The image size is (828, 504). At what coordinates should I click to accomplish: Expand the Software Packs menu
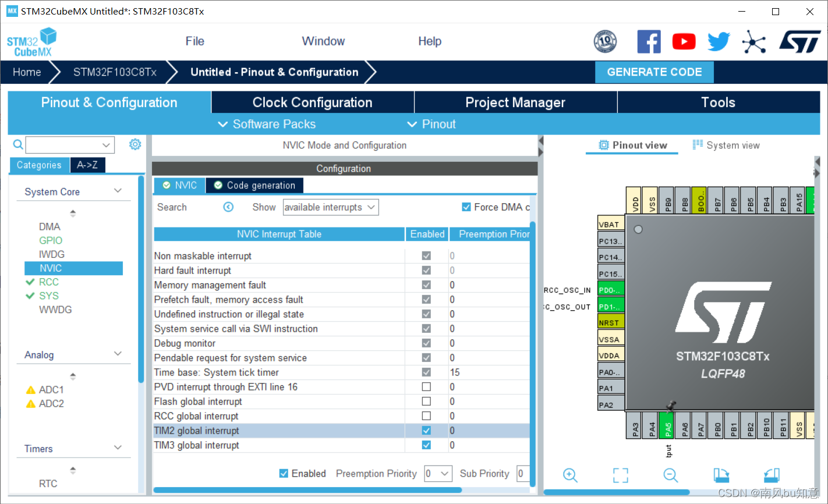click(x=267, y=124)
